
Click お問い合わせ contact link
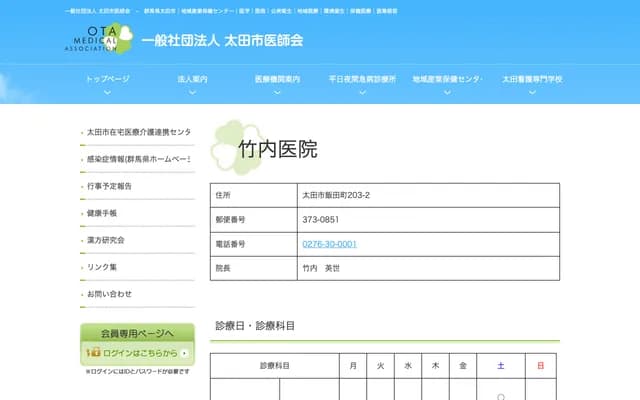109,294
